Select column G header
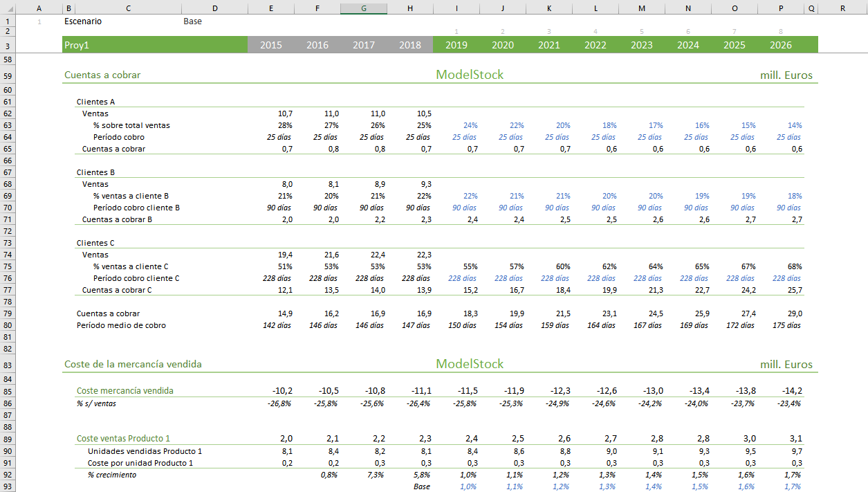This screenshot has height=492, width=868. coord(364,8)
